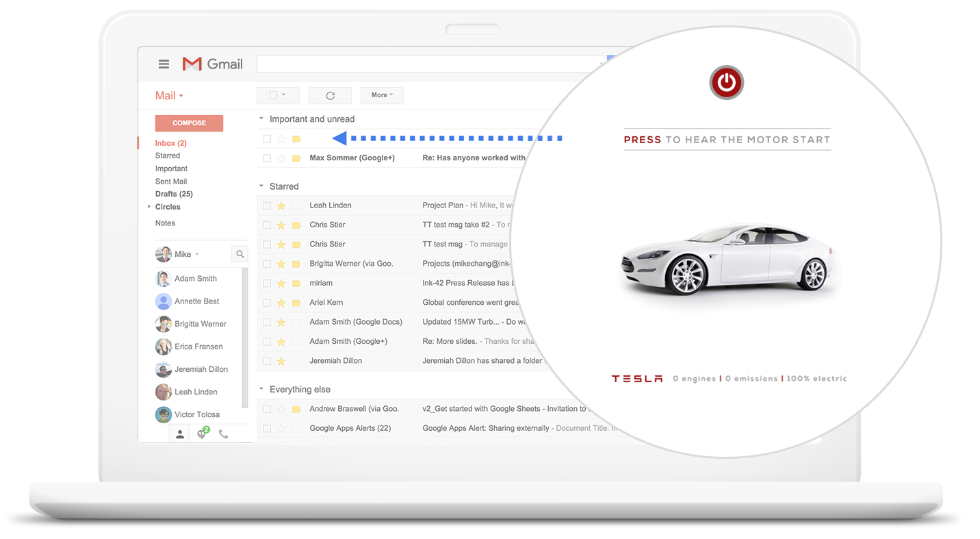Refresh the inbox
Screen dimensions: 980x539
pyautogui.click(x=330, y=95)
